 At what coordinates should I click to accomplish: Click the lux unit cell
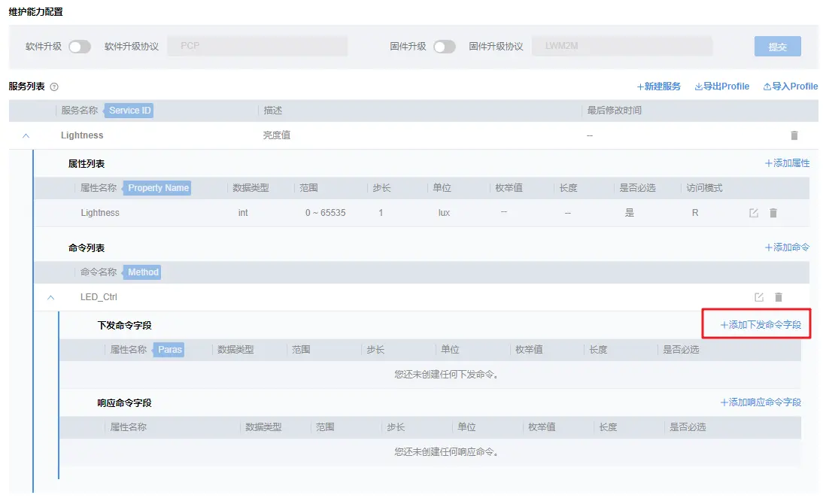tap(444, 213)
